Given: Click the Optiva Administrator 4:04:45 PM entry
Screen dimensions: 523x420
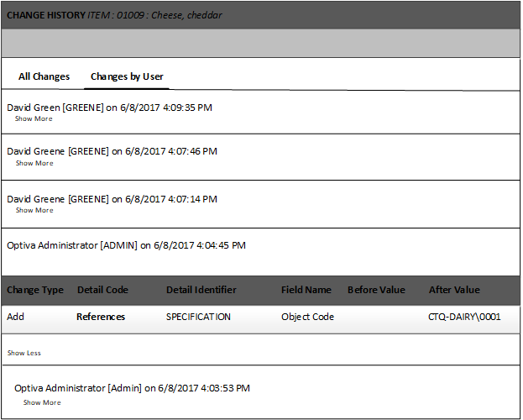Looking at the screenshot, I should pos(126,246).
